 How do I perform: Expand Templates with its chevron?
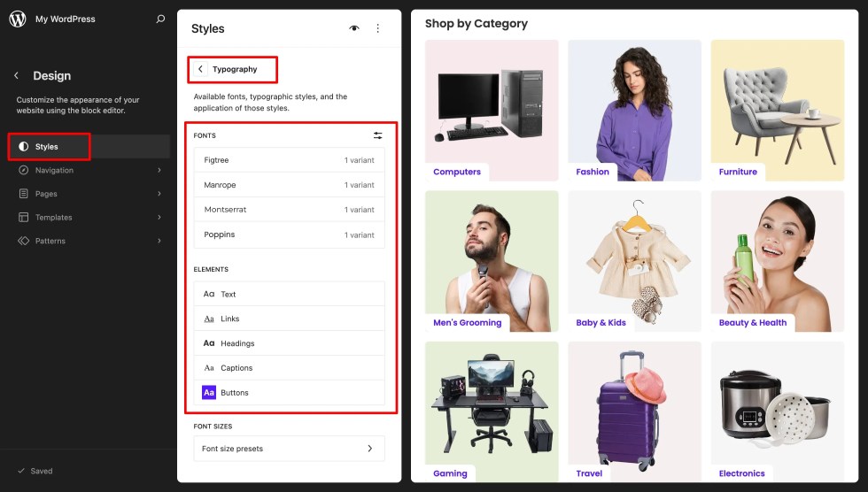point(159,218)
